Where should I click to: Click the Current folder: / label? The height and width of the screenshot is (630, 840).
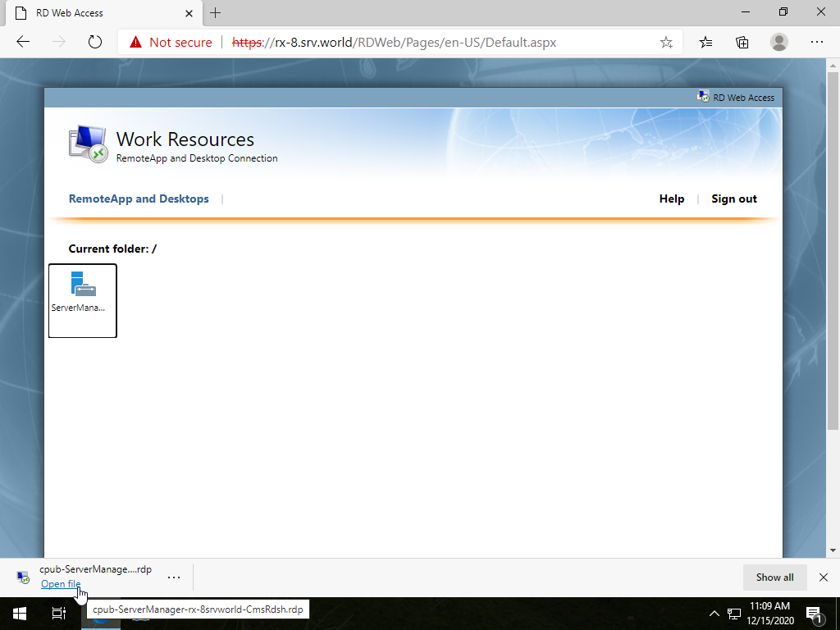112,249
